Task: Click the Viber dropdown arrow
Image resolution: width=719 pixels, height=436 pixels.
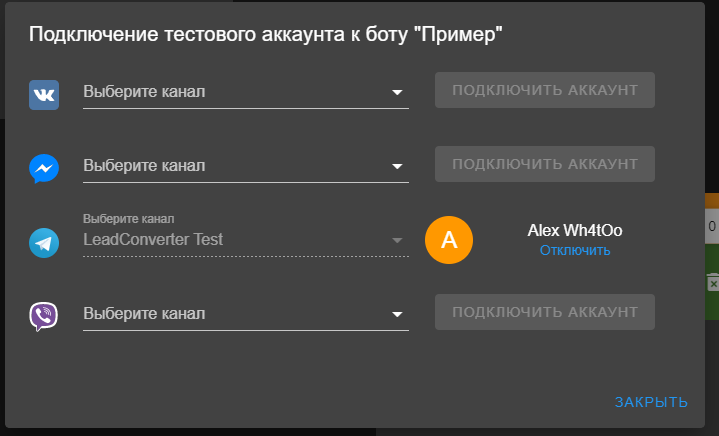Action: [397, 314]
